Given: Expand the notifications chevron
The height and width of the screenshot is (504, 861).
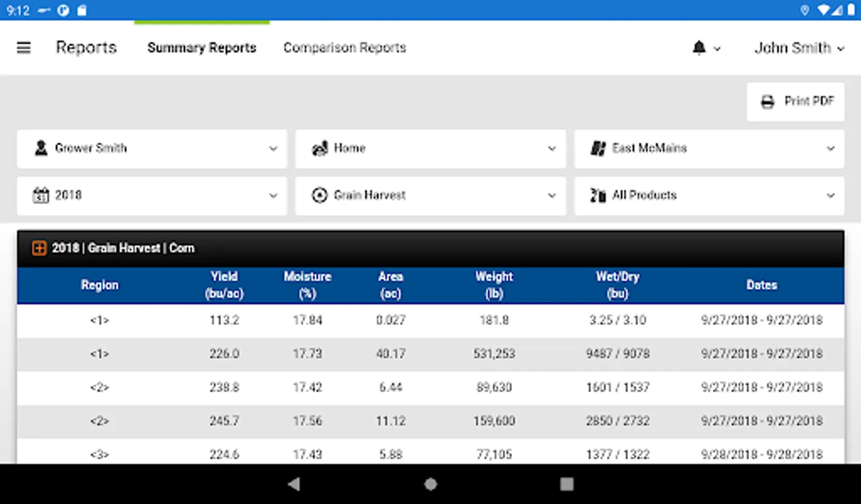Looking at the screenshot, I should 717,49.
